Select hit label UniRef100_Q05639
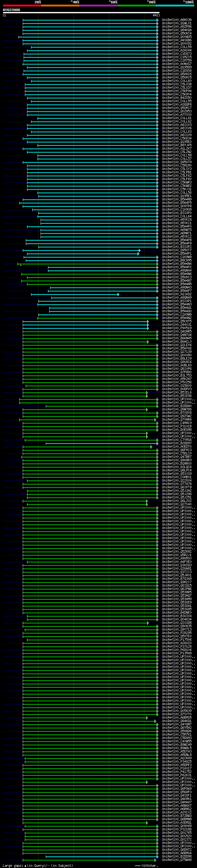 [x=177, y=711]
